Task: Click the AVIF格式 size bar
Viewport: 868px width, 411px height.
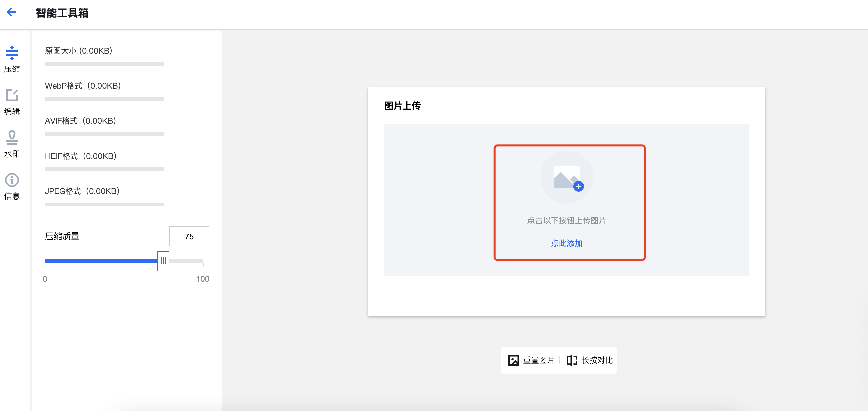Action: [105, 134]
